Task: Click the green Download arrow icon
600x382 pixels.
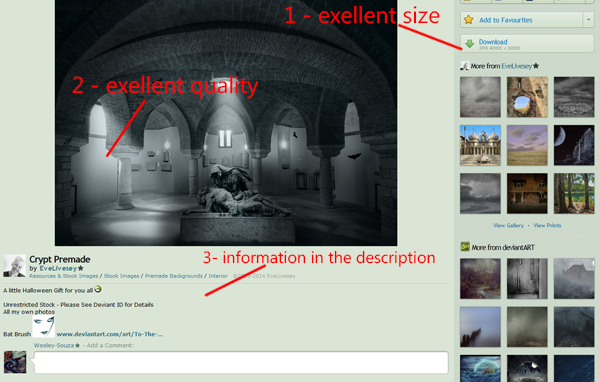Action: tap(470, 44)
